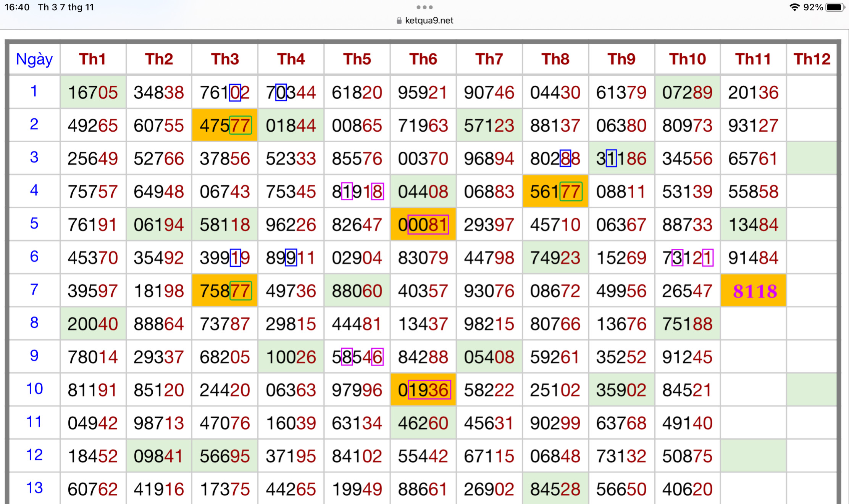
Task: Tap the Wi-Fi status icon
Action: click(794, 7)
